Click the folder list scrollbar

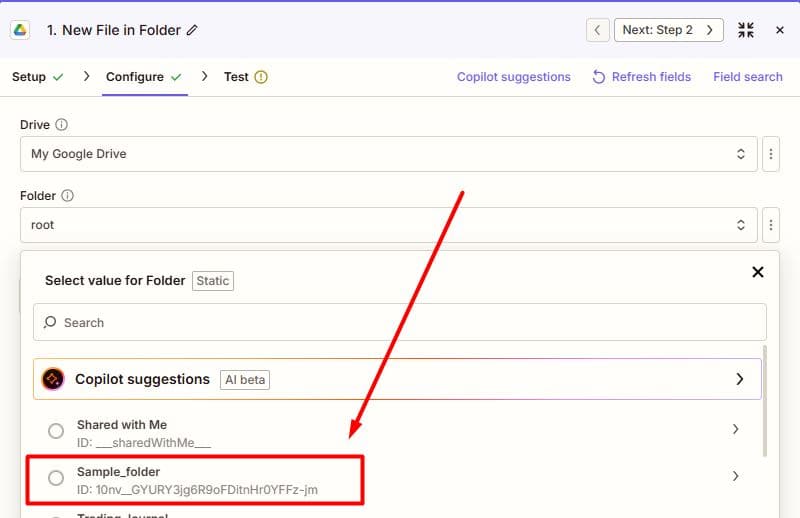(x=764, y=401)
